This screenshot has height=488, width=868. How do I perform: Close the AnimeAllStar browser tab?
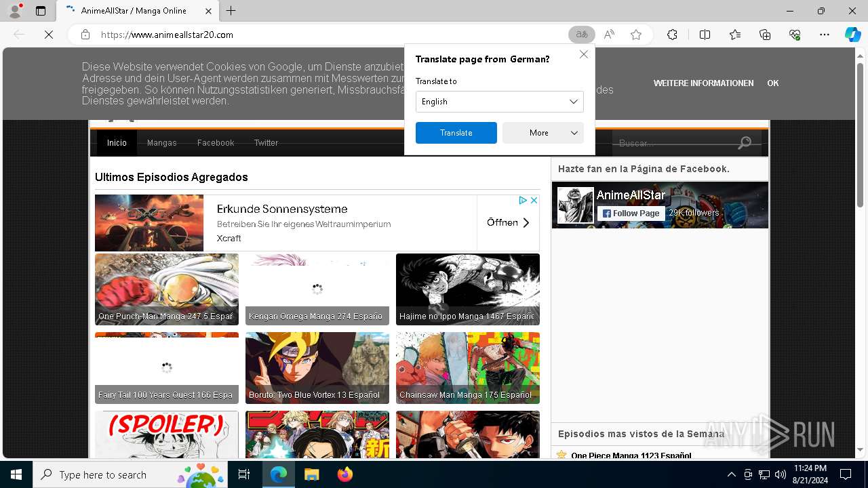click(x=208, y=11)
